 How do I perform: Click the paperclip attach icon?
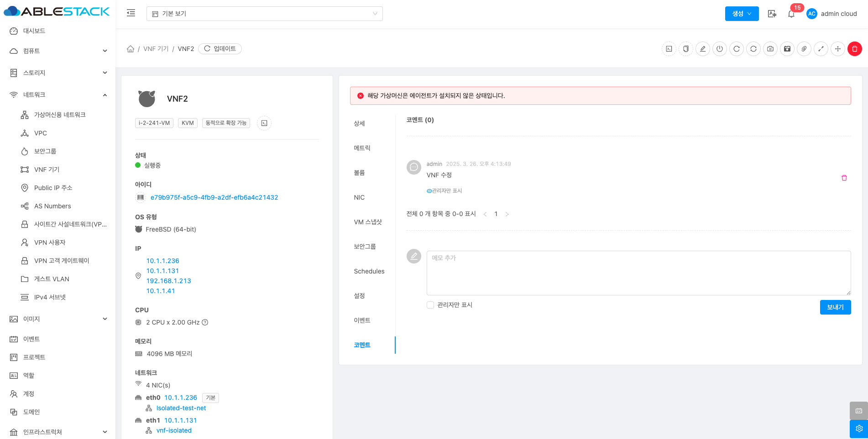point(804,49)
